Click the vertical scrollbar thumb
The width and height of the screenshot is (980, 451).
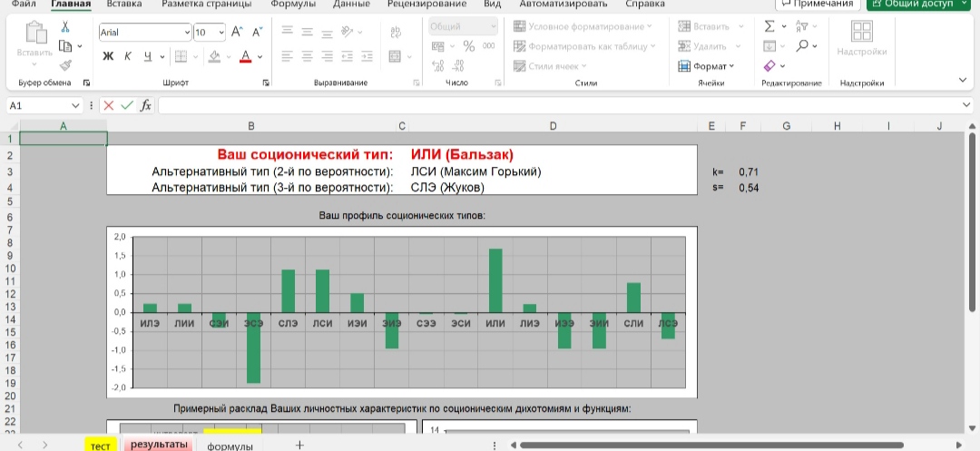[972, 221]
